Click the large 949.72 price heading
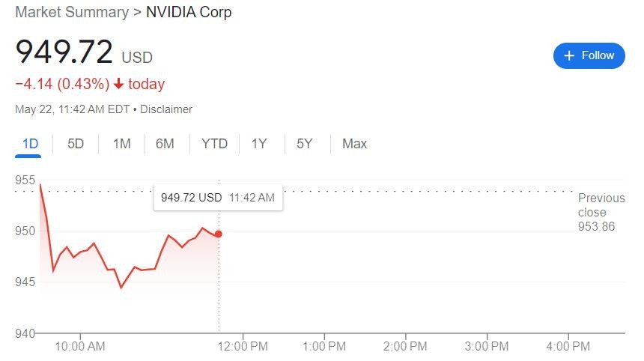 (x=64, y=52)
